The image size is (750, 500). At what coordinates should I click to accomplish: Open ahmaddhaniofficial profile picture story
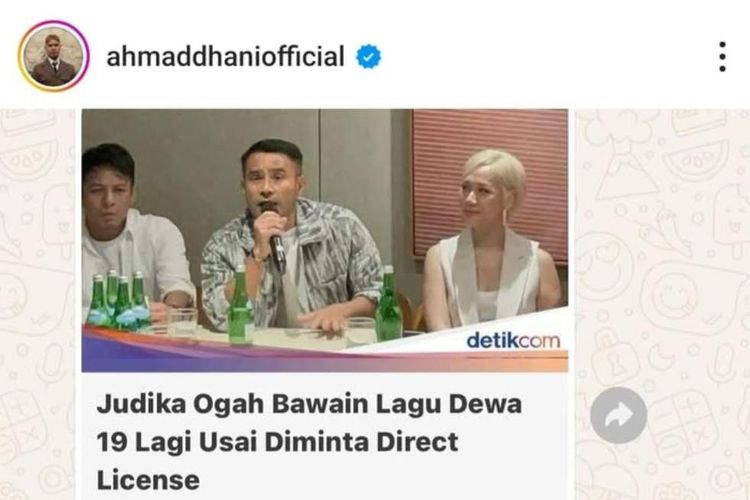pyautogui.click(x=54, y=56)
